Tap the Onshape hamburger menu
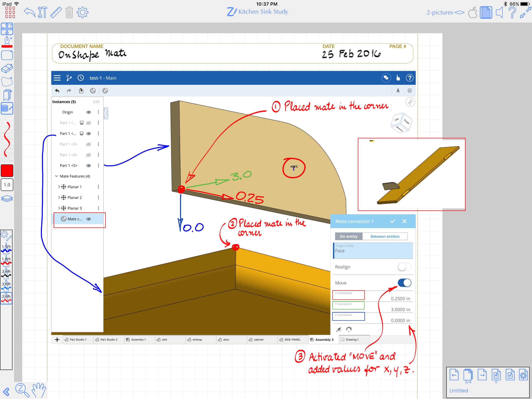The image size is (532, 399). pos(57,78)
